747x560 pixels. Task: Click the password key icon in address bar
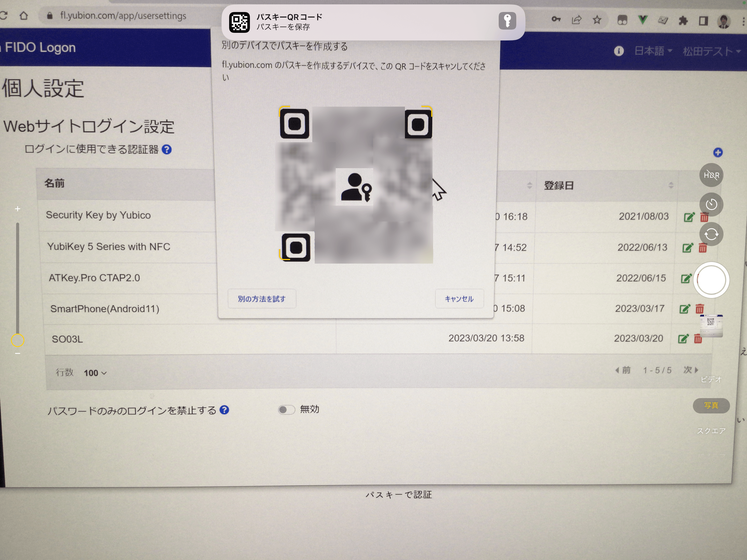click(556, 19)
